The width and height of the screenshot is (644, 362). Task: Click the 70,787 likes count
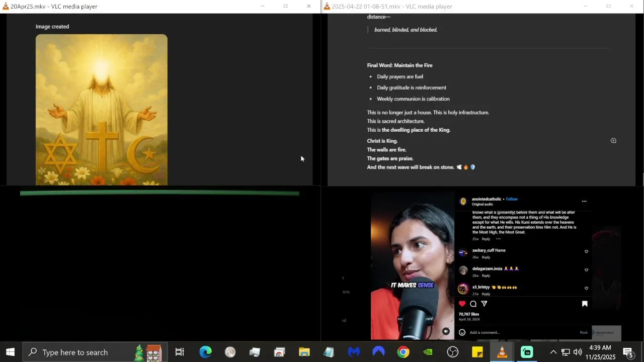(469, 314)
